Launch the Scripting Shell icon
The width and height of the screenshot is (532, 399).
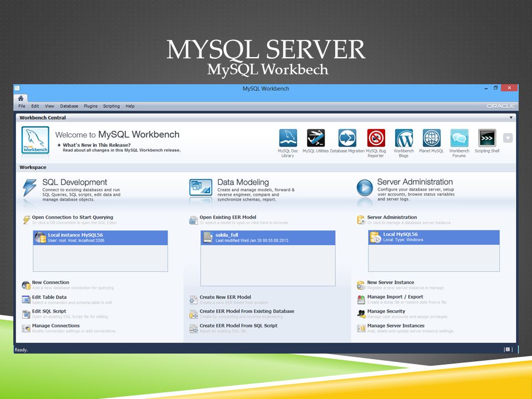[487, 138]
